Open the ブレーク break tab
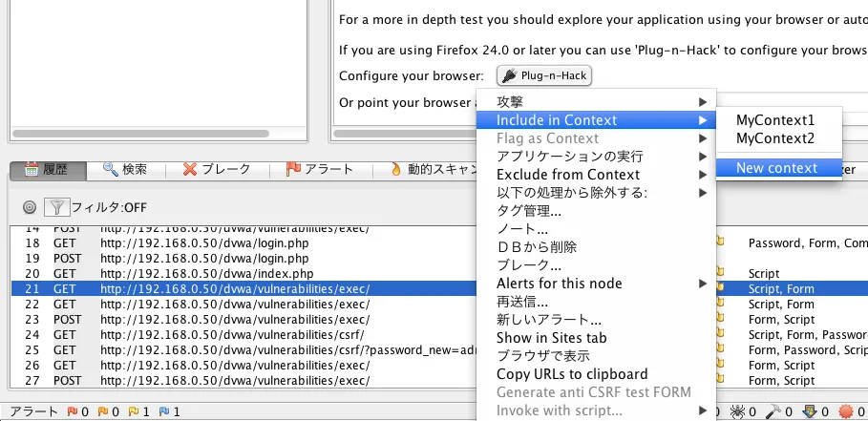The width and height of the screenshot is (868, 421). [x=216, y=170]
